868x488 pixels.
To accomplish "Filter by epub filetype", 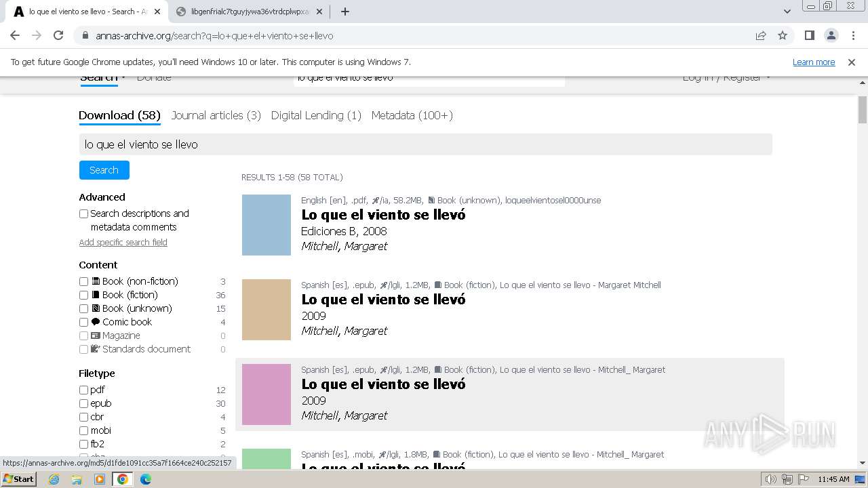I will 83,403.
